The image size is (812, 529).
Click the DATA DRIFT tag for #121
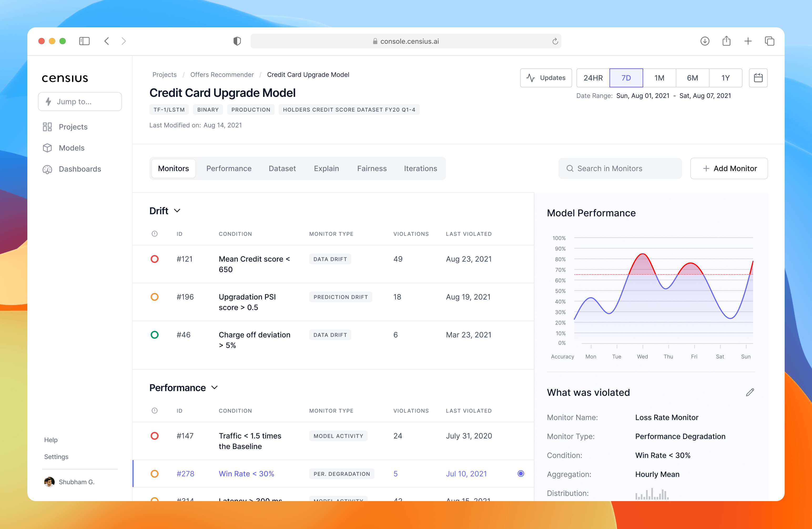330,259
